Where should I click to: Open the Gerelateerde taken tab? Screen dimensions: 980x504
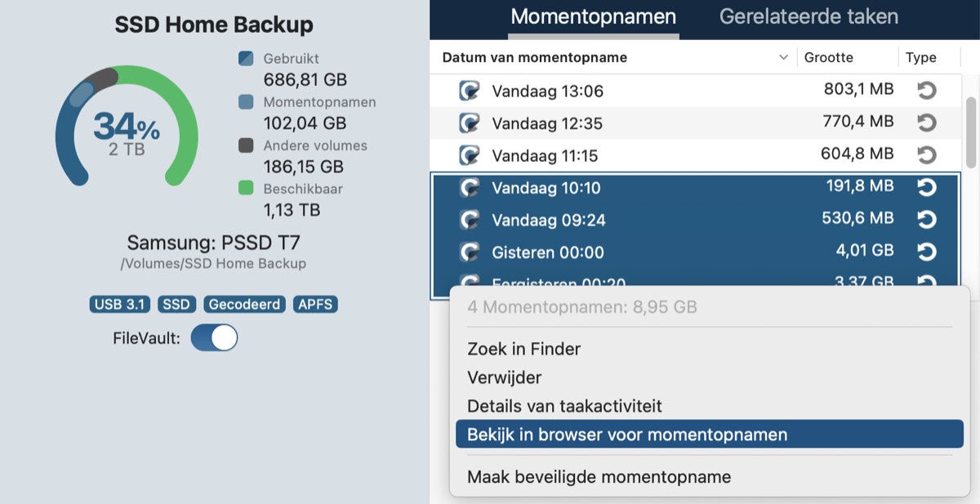[x=808, y=16]
